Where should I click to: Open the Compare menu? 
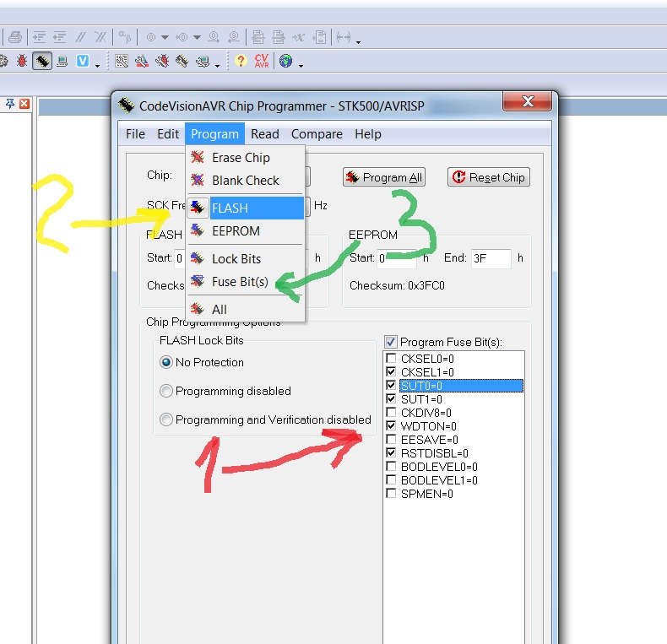pyautogui.click(x=317, y=134)
